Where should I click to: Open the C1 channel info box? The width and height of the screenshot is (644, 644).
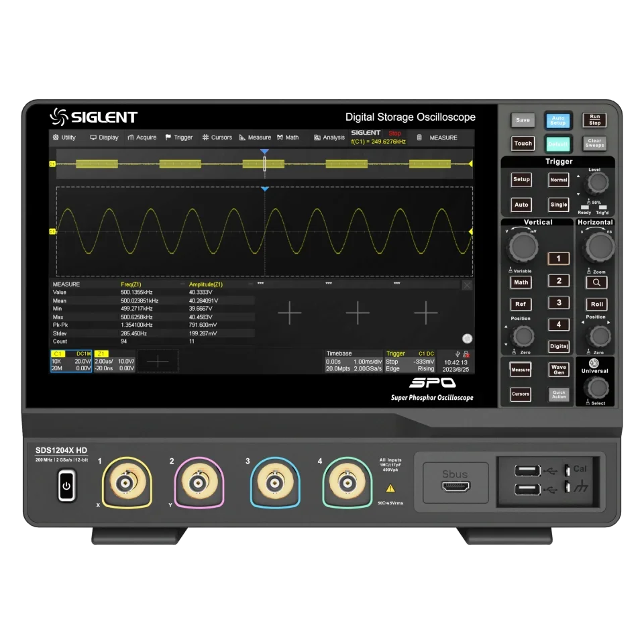pyautogui.click(x=71, y=361)
